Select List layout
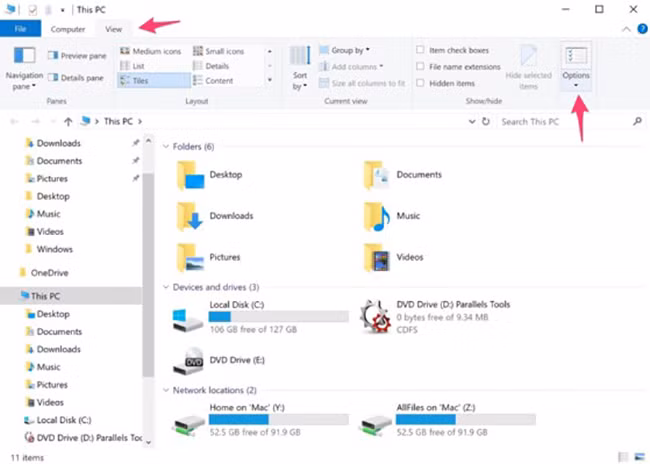Screen dimensions: 650x464 (132, 66)
